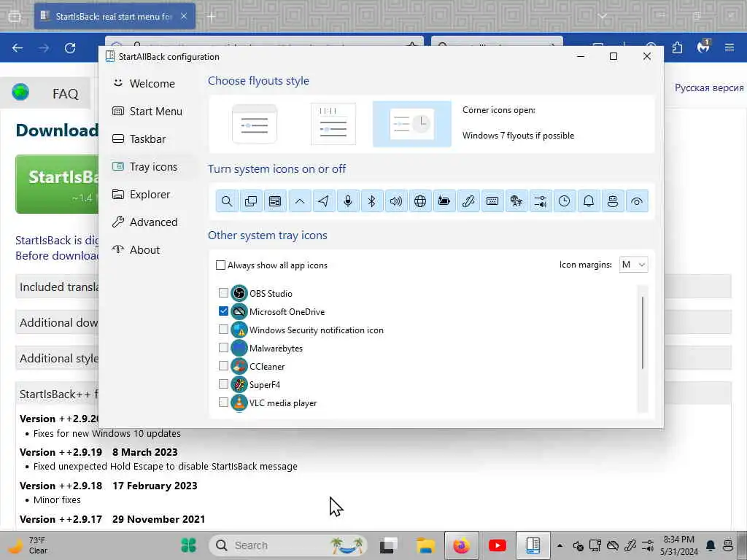Open the browser extensions puzzle icon
This screenshot has height=560, width=747.
[677, 47]
